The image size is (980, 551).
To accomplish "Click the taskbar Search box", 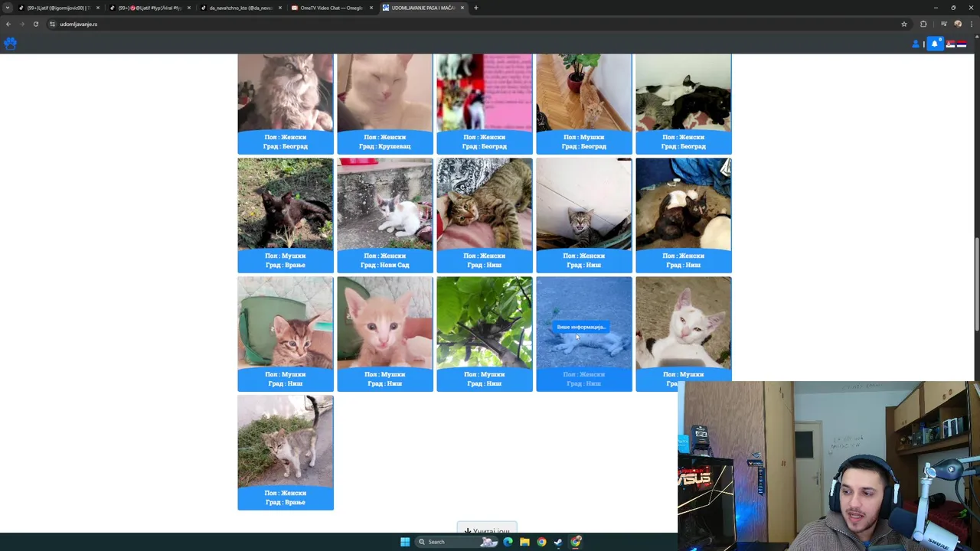I will [x=457, y=542].
